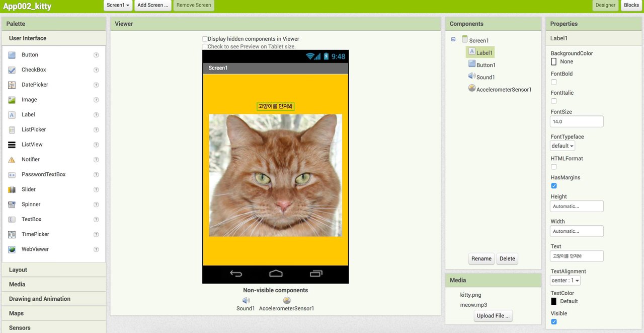This screenshot has height=333, width=644.
Task: Select the WebViewer globe icon in Palette
Action: click(x=12, y=249)
